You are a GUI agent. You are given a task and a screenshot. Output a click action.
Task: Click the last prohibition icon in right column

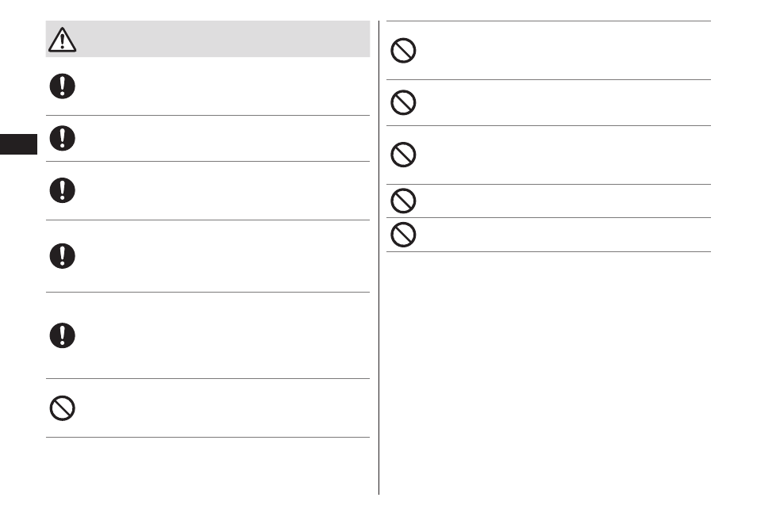[403, 235]
